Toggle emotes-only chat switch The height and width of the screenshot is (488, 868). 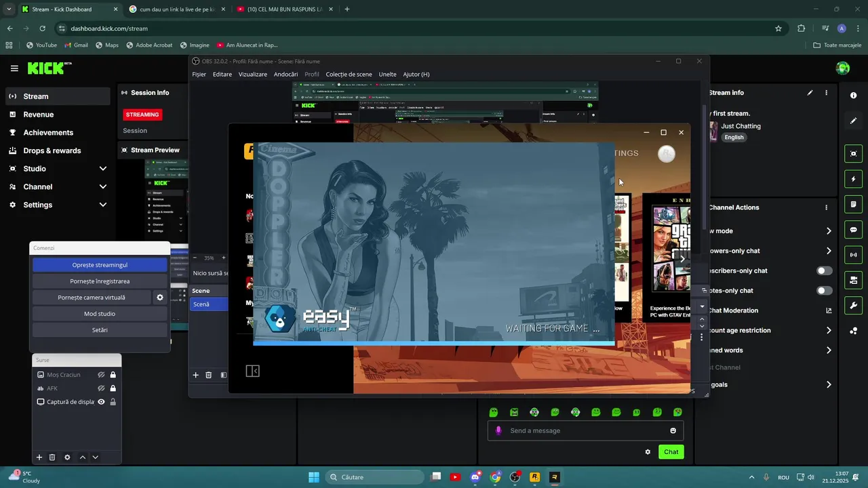pos(824,291)
